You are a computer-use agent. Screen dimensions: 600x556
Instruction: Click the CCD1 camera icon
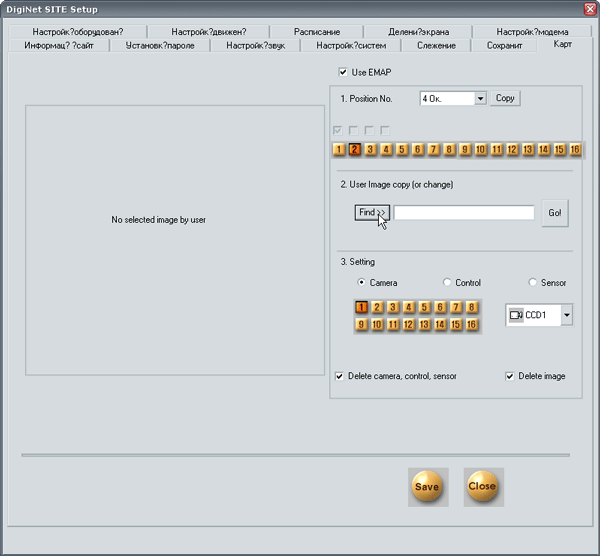516,315
